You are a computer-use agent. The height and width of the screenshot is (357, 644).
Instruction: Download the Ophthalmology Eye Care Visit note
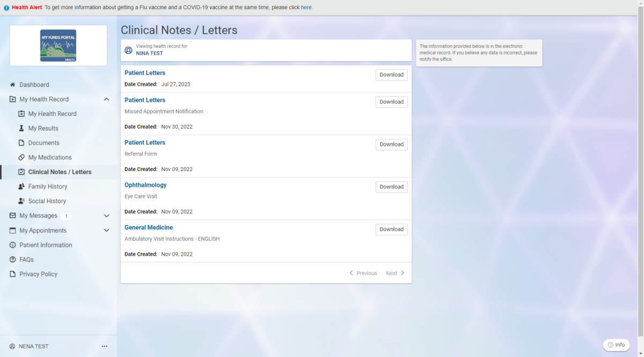391,187
